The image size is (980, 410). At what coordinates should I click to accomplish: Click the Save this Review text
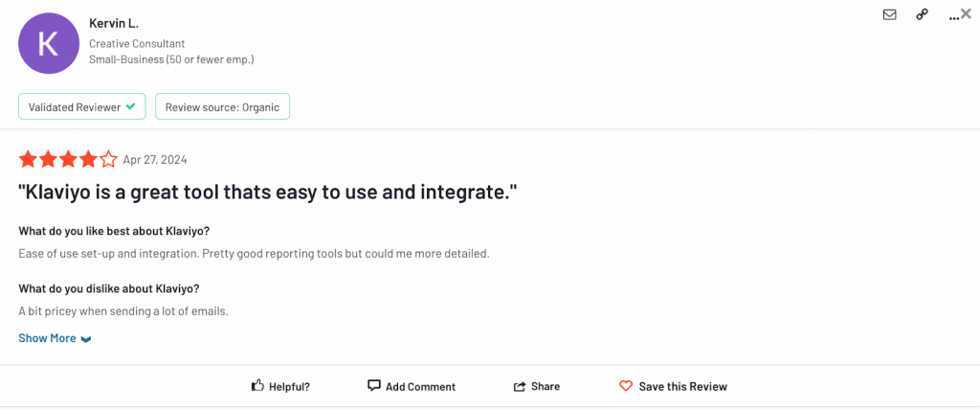click(682, 387)
